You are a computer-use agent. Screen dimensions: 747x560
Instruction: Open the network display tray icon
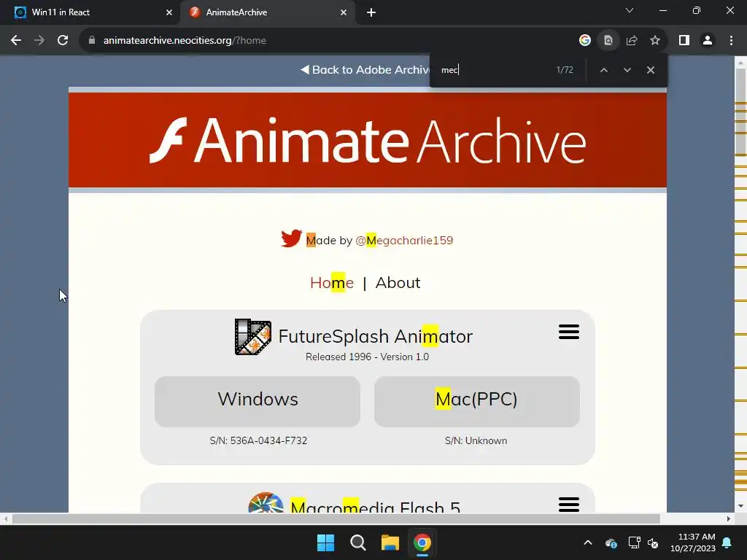pos(634,542)
